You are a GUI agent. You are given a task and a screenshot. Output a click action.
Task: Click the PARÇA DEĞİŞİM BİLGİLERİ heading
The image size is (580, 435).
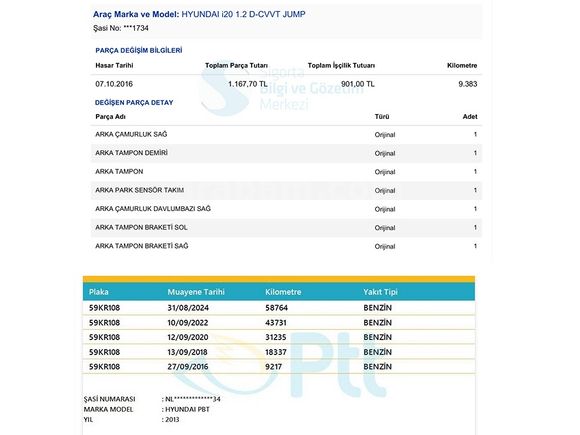(139, 51)
